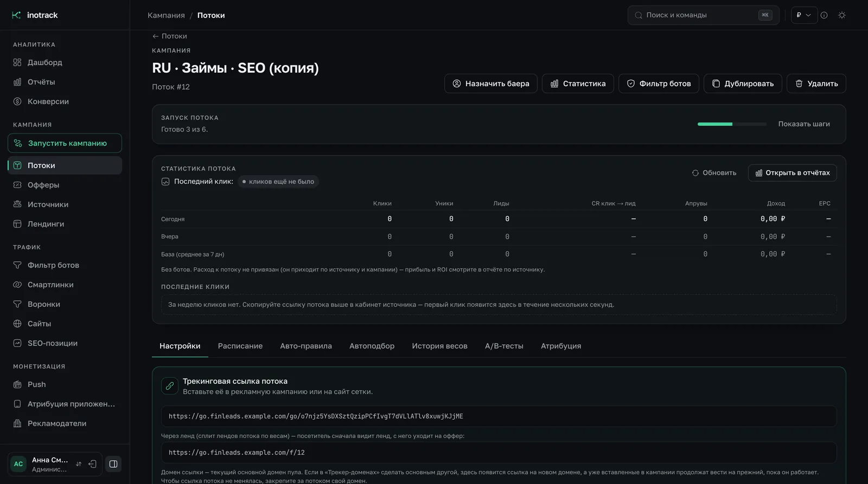Open the ₽ currency dropdown
The image size is (868, 484).
(x=804, y=15)
